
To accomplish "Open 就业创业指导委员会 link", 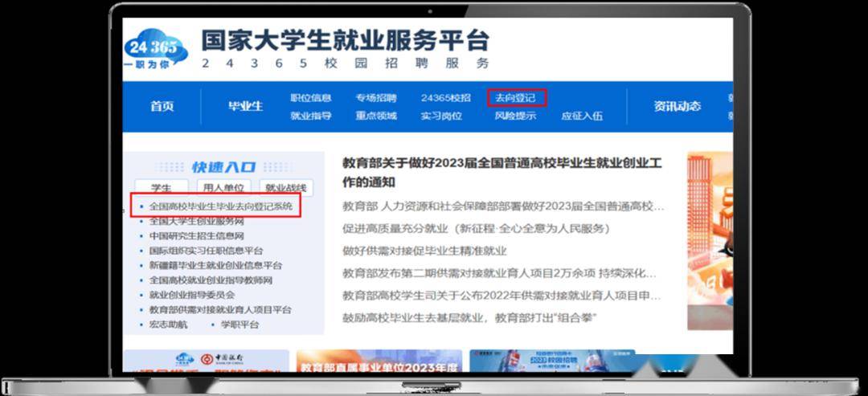I will click(x=191, y=295).
